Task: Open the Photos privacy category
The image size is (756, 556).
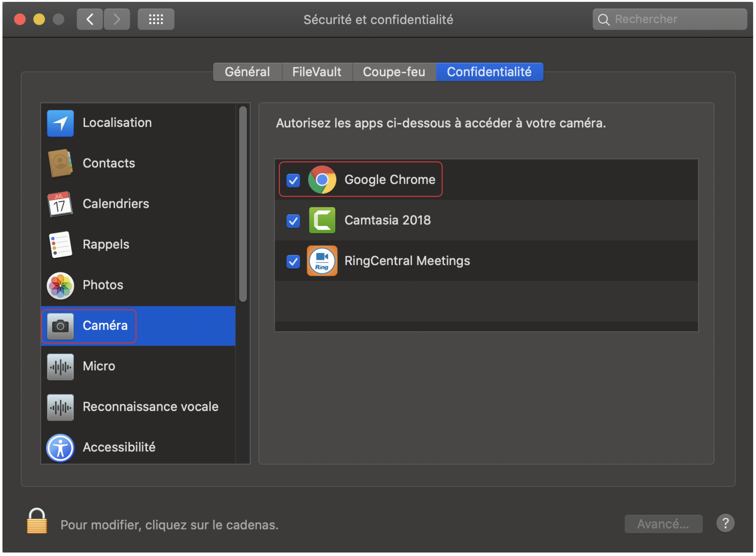Action: click(60, 285)
